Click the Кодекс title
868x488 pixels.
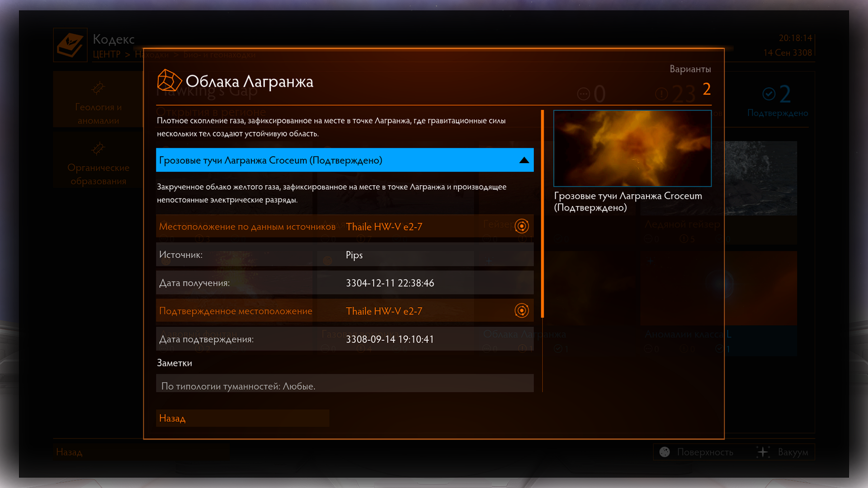(x=113, y=39)
